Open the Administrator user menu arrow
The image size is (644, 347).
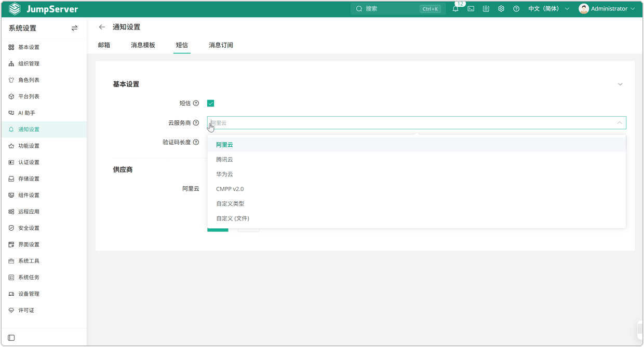(633, 9)
